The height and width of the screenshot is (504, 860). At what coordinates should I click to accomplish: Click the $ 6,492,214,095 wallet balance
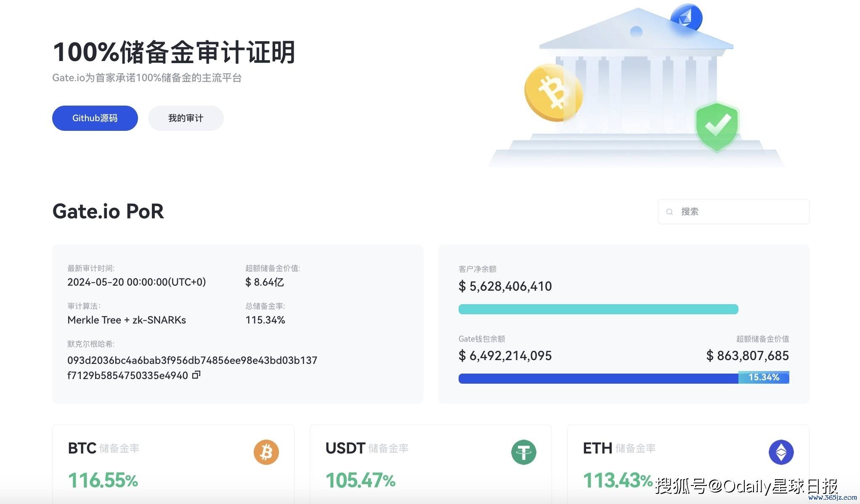(505, 356)
